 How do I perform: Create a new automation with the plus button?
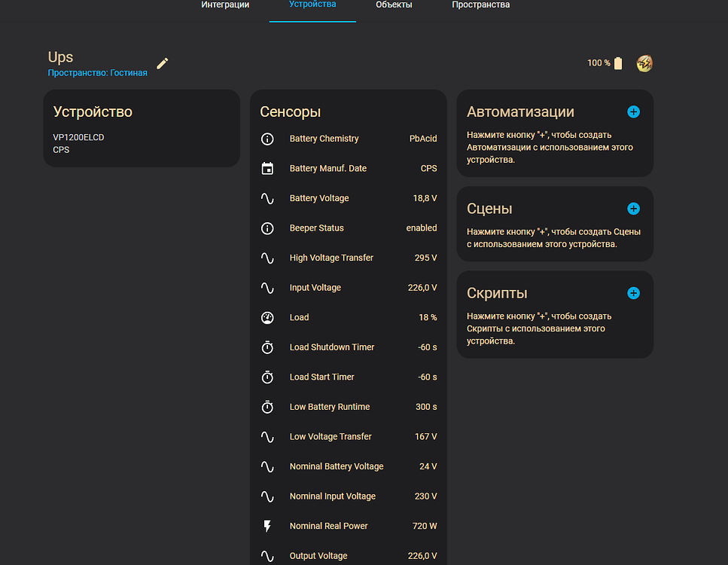tap(633, 111)
